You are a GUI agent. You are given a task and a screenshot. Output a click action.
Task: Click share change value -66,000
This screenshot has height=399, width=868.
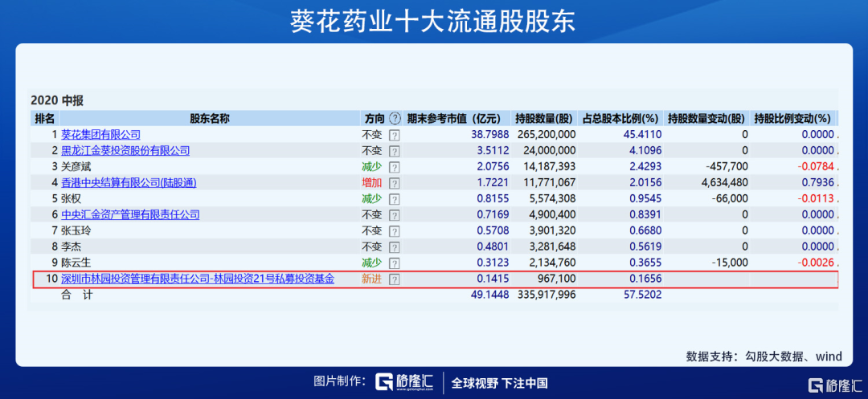(x=730, y=198)
